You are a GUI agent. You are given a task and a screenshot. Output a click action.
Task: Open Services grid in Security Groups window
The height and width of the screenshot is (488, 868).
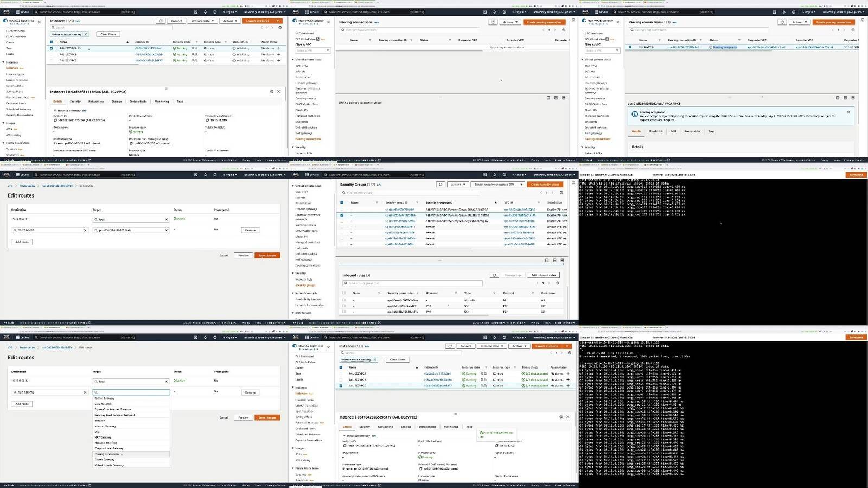pyautogui.click(x=312, y=175)
